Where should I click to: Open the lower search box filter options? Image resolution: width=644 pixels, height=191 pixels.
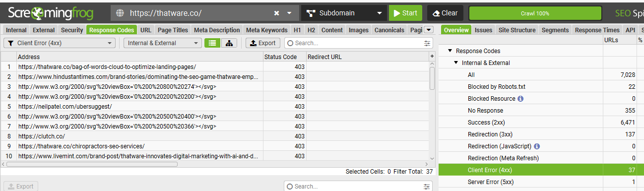click(427, 187)
